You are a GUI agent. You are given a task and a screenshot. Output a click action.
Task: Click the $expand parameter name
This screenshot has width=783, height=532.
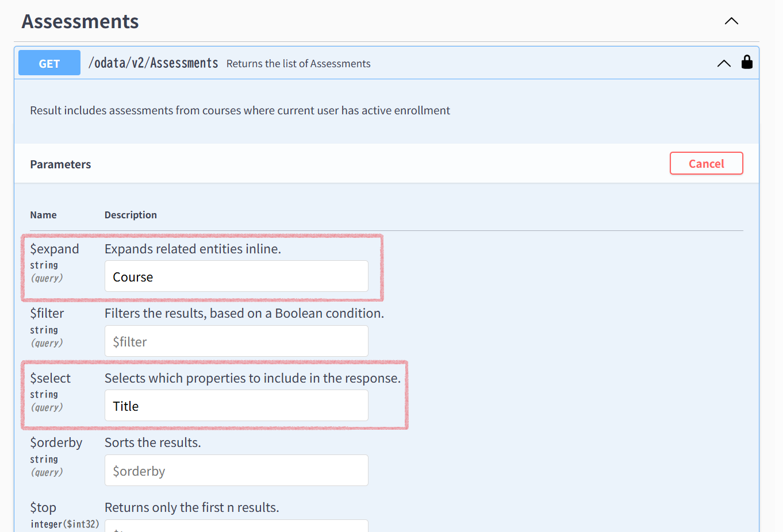(x=55, y=249)
